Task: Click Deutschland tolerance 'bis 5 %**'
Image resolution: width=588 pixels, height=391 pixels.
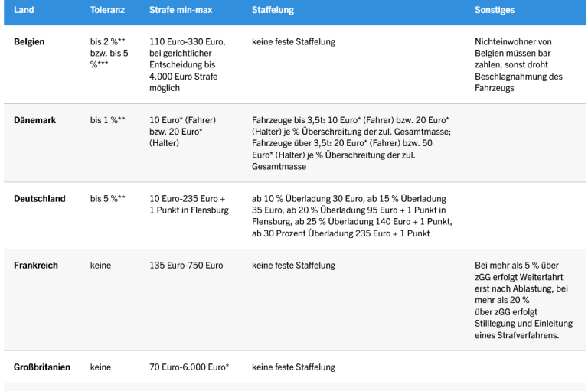Action: coord(107,198)
